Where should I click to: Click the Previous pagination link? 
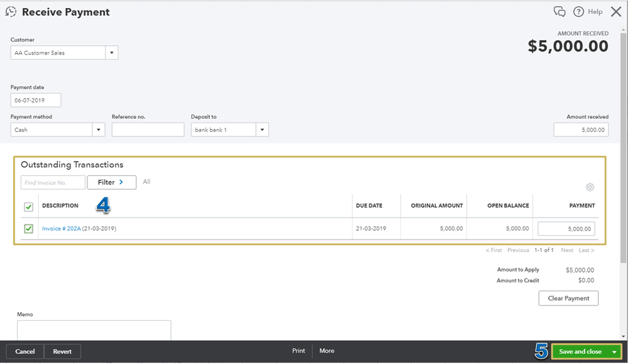click(x=518, y=250)
